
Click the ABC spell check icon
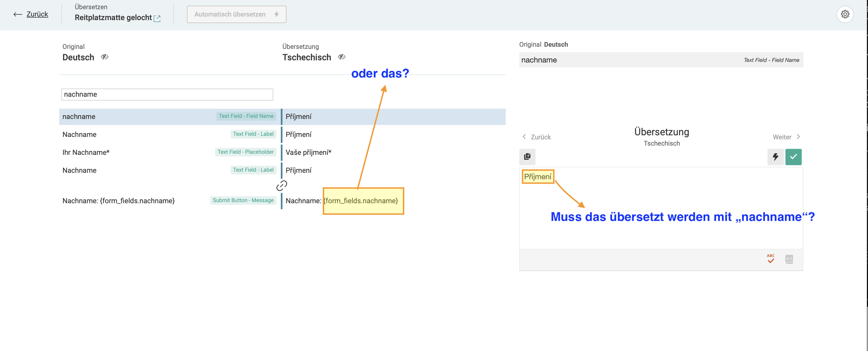click(x=770, y=259)
